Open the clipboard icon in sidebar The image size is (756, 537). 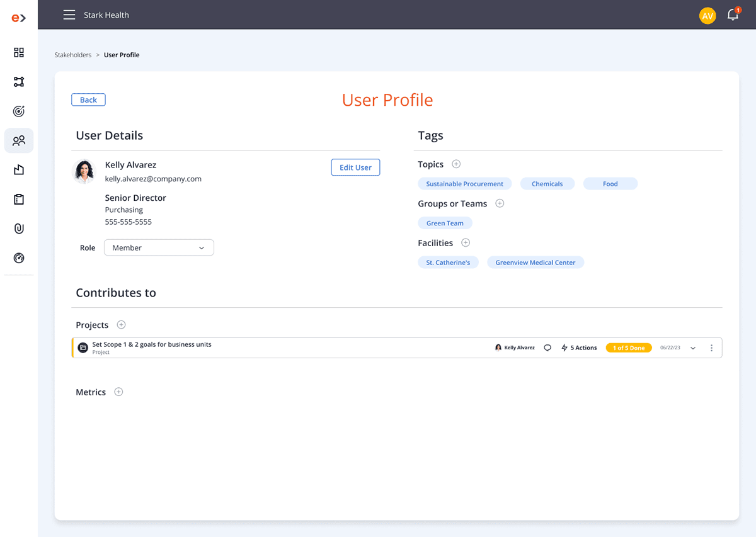point(19,200)
